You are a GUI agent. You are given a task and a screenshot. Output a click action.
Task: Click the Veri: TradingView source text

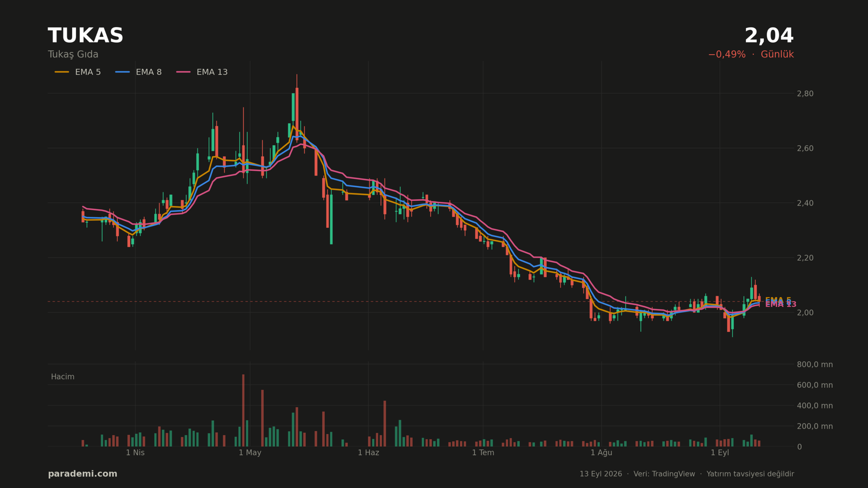664,474
